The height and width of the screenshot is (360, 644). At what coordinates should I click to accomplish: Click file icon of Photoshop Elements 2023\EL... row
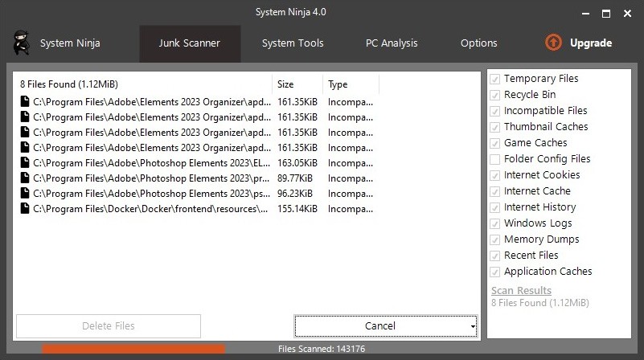(25, 162)
